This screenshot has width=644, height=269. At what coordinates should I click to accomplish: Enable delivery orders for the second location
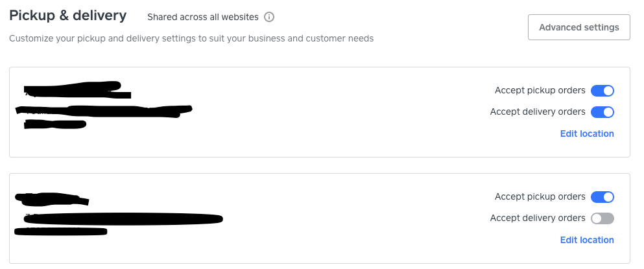[602, 218]
